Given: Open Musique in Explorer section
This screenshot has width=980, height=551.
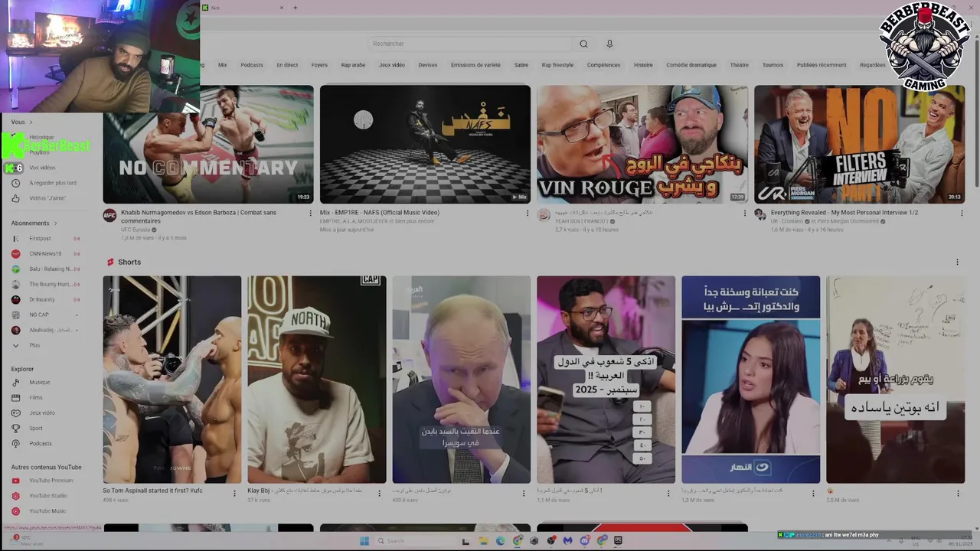Looking at the screenshot, I should (39, 383).
